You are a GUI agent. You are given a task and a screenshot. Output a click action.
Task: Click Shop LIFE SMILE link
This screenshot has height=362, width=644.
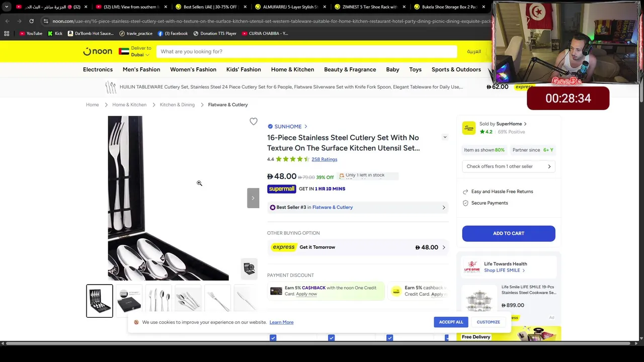504,270
